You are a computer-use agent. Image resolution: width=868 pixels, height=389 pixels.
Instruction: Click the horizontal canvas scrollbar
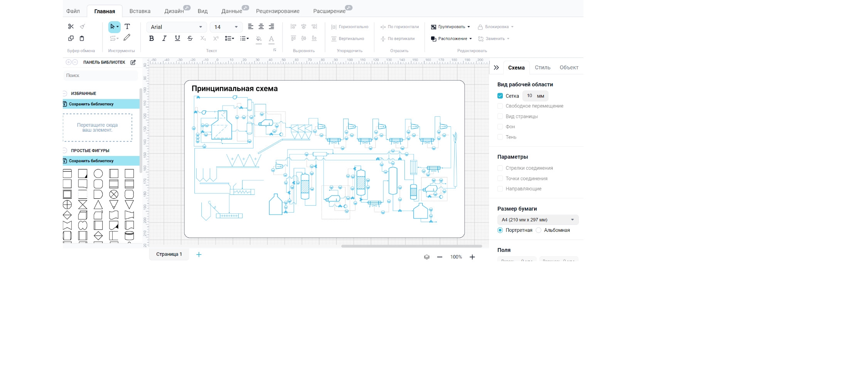(x=411, y=246)
